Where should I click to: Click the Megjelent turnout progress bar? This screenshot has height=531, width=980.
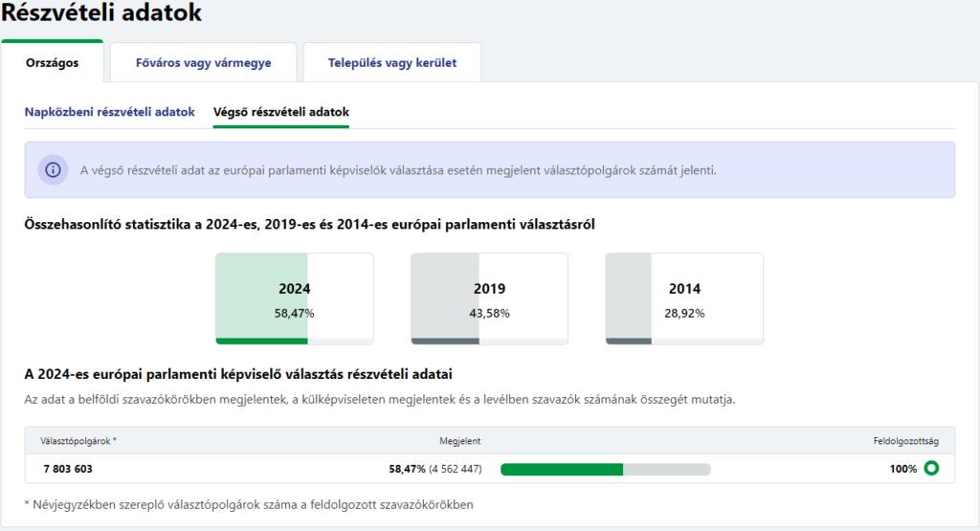(x=605, y=469)
